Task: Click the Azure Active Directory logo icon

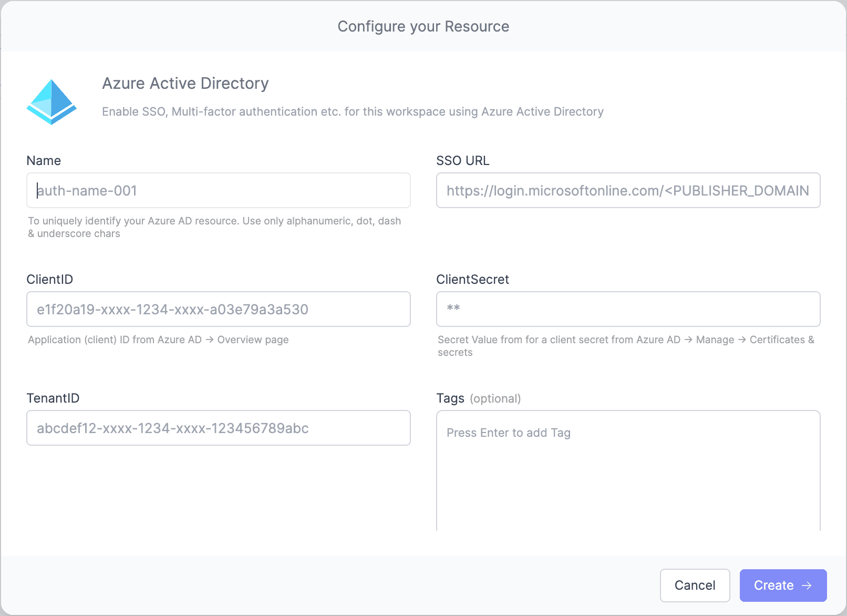Action: [51, 102]
